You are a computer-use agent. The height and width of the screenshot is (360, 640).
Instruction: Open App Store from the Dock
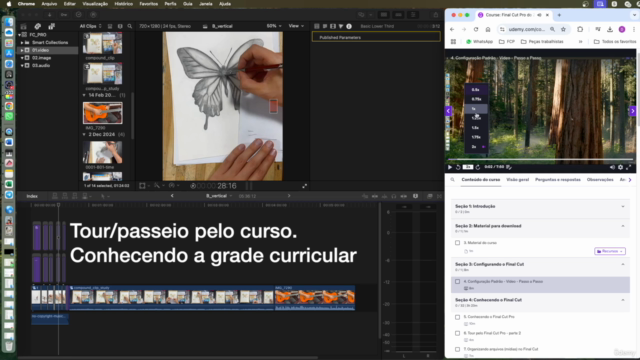pos(9,53)
